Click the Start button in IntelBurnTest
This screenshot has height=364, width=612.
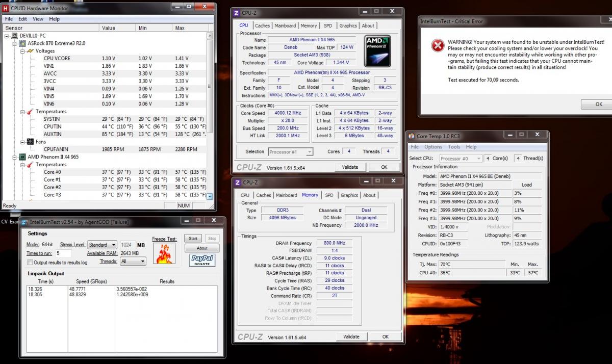193,239
